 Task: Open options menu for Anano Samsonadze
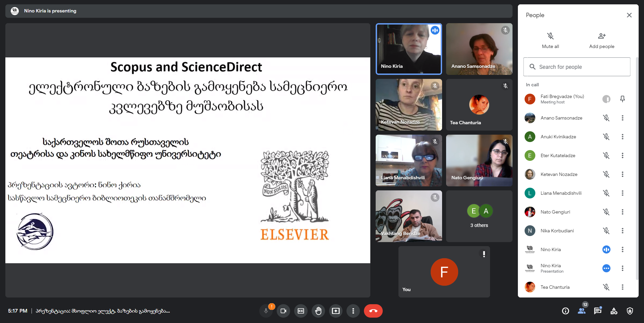coord(623,118)
